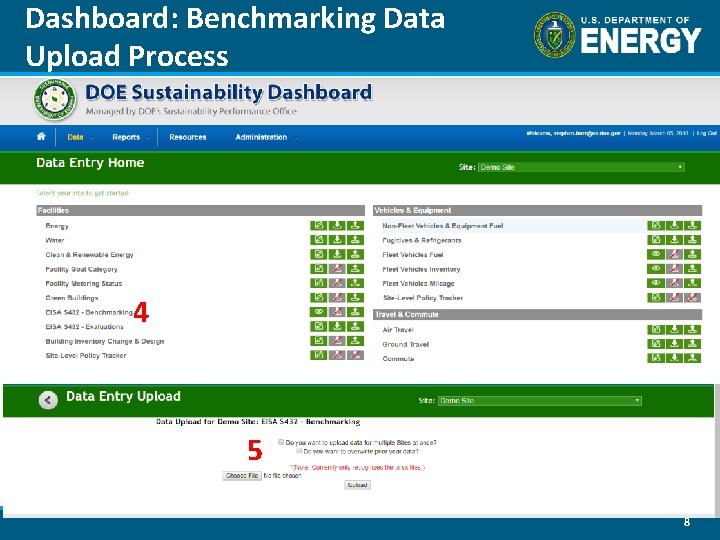Select the Clean & Renewable Energy label

click(x=89, y=254)
